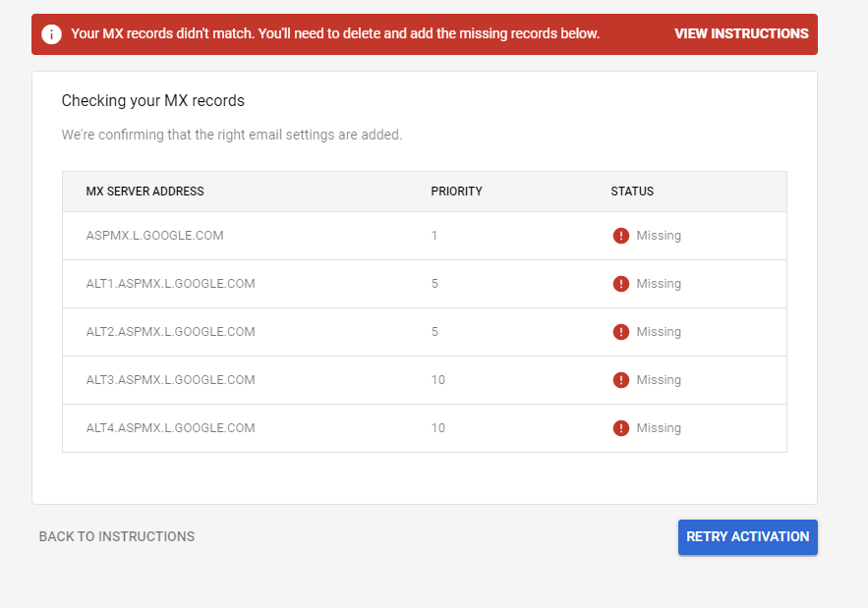Select the ASPMX.L.GOOGLE.COM server address
Screen dimensions: 868x608
coord(154,236)
